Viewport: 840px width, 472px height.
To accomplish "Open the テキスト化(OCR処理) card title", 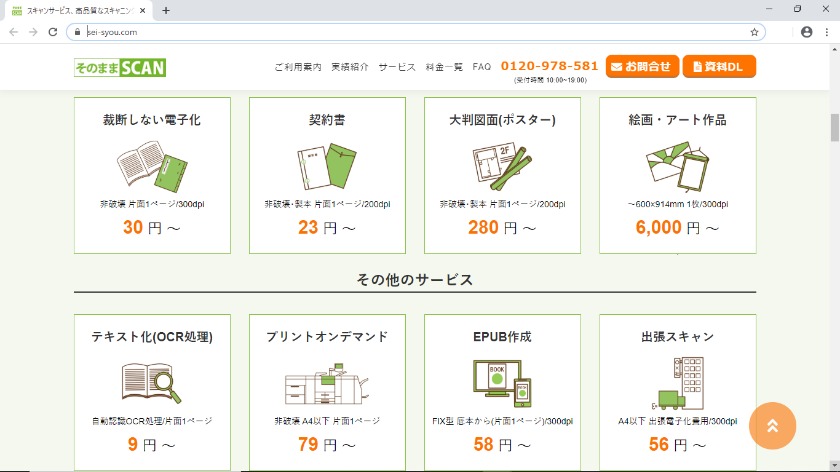I will (152, 336).
